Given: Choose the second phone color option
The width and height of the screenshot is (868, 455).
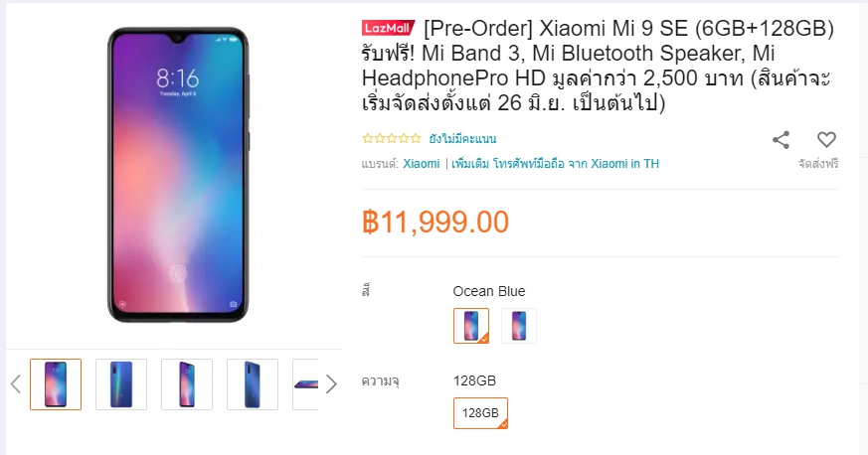Looking at the screenshot, I should click(519, 326).
